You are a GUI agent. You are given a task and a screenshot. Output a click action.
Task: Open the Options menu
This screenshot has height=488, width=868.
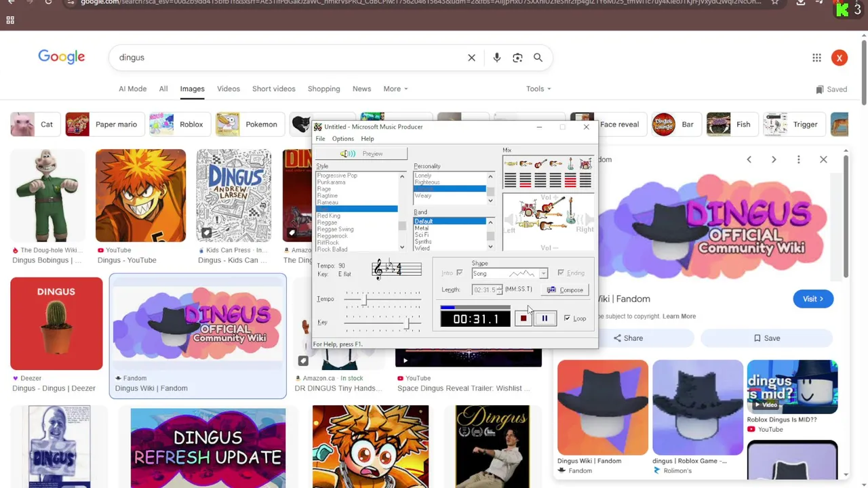coord(342,139)
